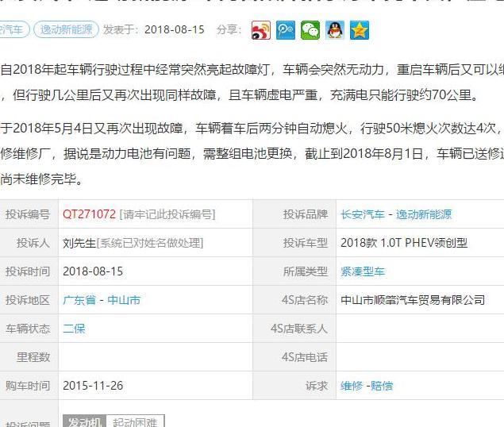The image size is (504, 427).
Task: Select the 尚未维修完毕 paragraph line
Action: 42,179
